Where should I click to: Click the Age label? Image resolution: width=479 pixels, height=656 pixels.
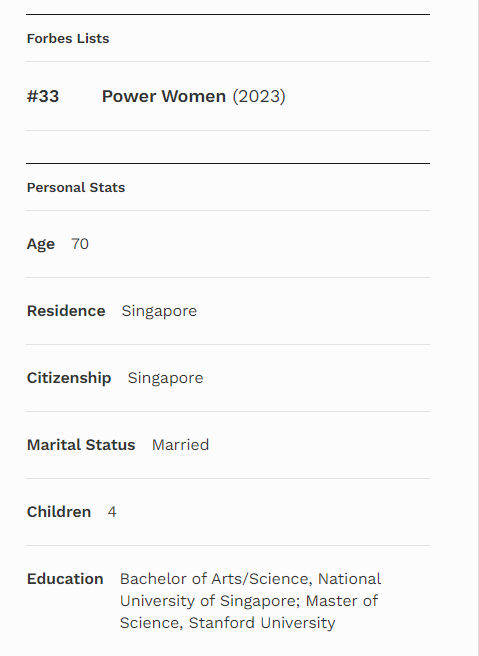coord(41,244)
